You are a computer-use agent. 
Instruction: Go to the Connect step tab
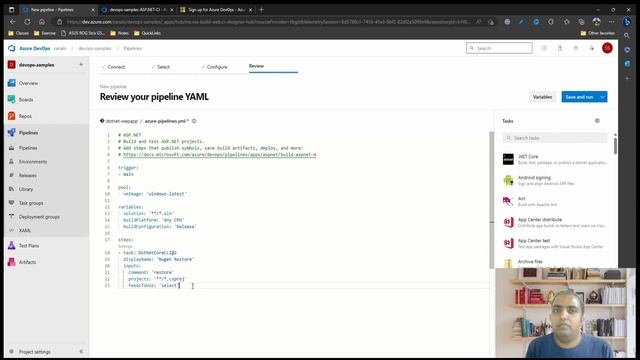click(x=113, y=67)
